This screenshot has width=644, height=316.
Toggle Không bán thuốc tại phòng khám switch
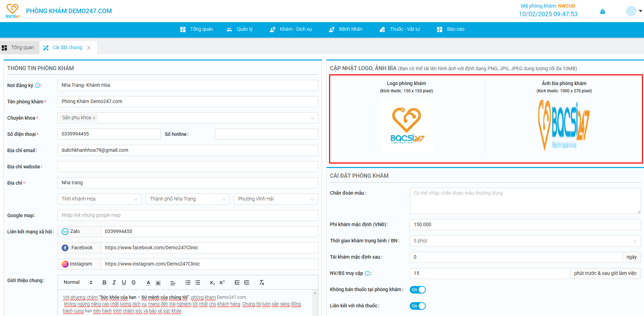[417, 290]
